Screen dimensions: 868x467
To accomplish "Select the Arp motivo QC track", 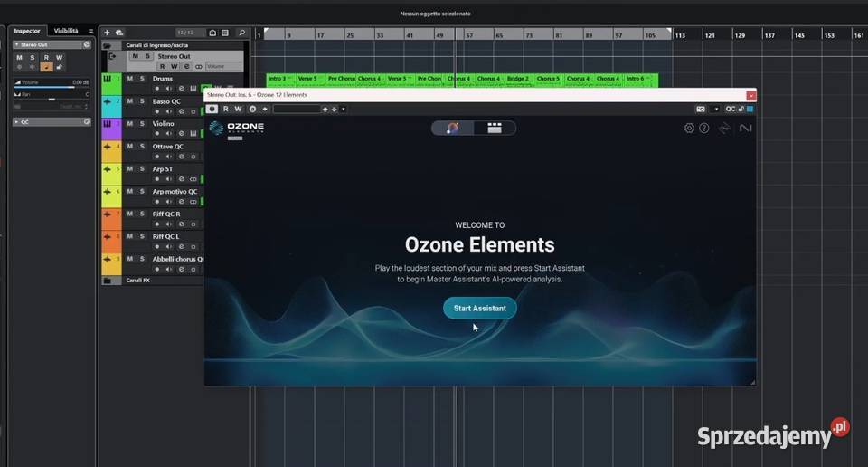I will click(x=175, y=192).
